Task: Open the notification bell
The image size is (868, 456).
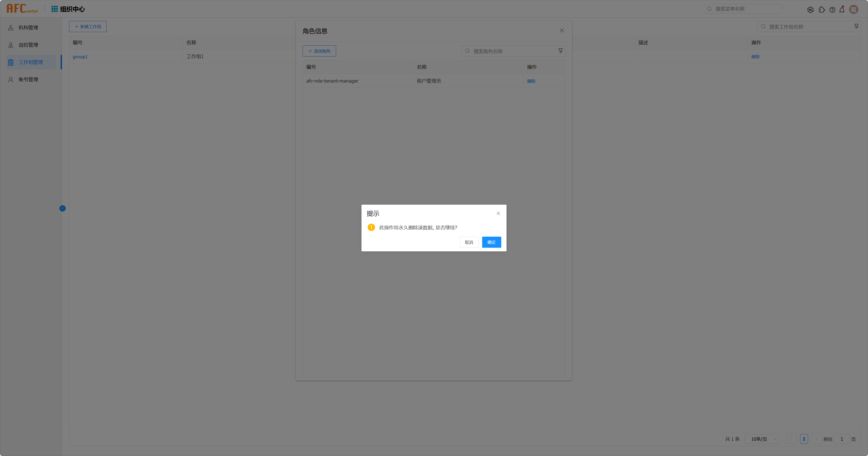Action: coord(842,10)
